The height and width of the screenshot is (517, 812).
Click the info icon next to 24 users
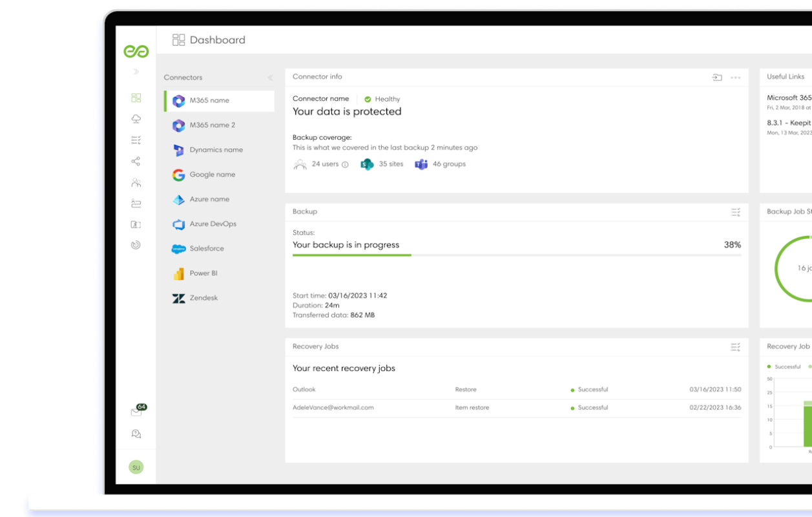point(345,165)
